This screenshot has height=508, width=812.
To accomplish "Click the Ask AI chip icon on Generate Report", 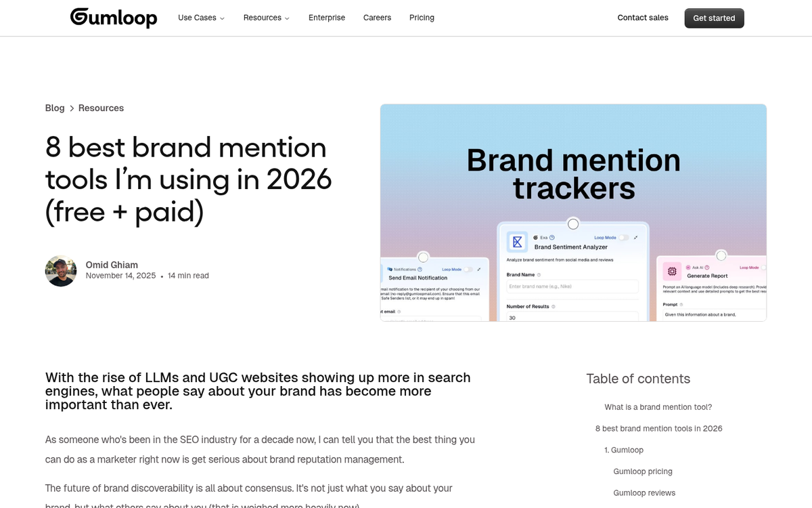I will 689,268.
